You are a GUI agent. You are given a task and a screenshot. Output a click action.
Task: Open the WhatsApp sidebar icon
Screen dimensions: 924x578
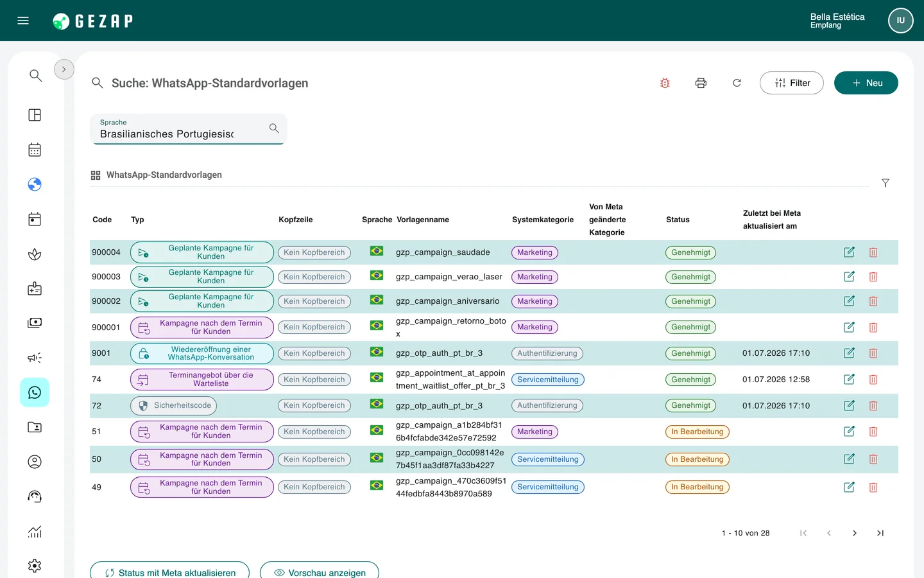tap(35, 392)
